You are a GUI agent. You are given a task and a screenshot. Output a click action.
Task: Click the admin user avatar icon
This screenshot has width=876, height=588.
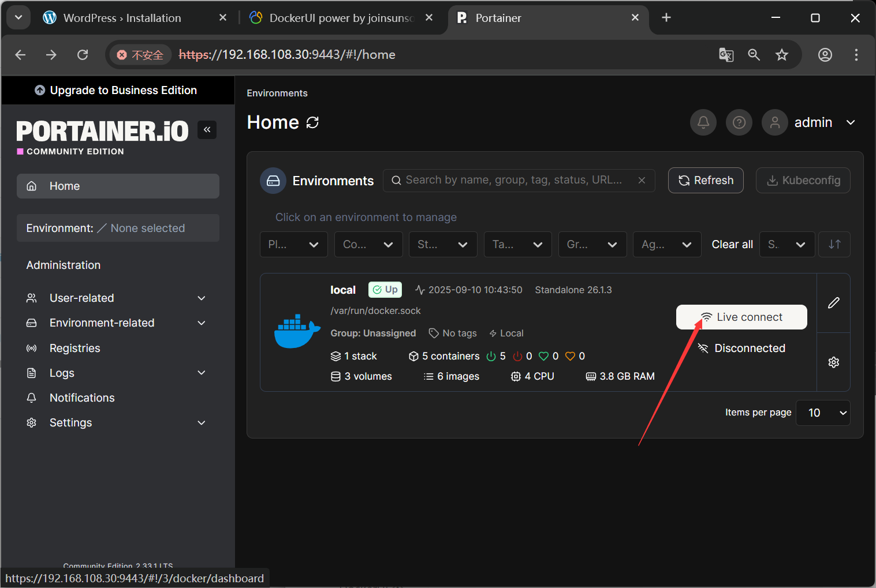775,122
